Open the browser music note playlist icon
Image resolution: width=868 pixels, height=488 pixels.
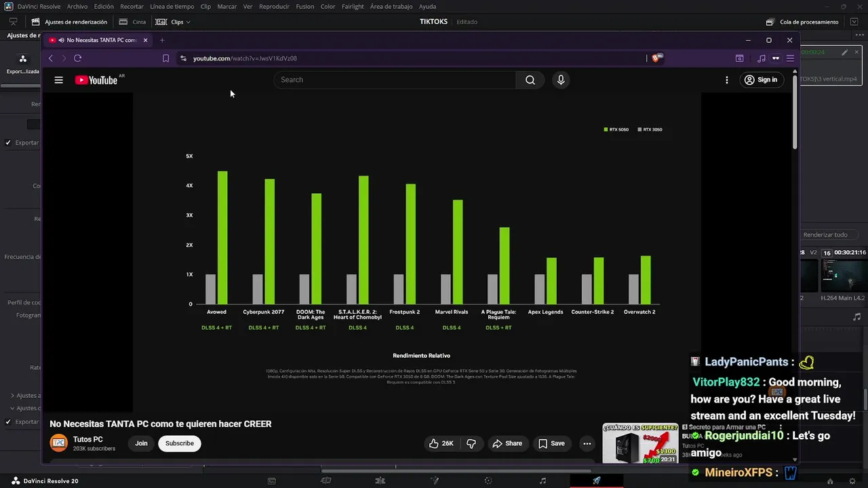[x=762, y=58]
